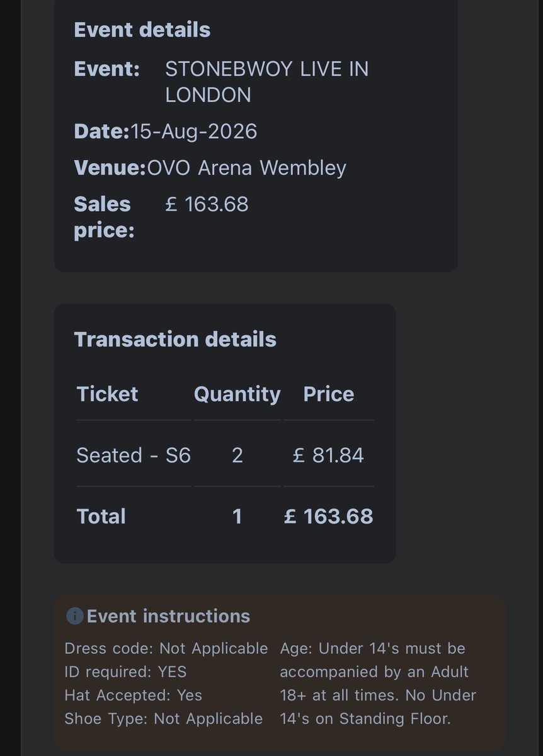Click the info icon beside Event instructions
The width and height of the screenshot is (543, 756).
pos(74,616)
